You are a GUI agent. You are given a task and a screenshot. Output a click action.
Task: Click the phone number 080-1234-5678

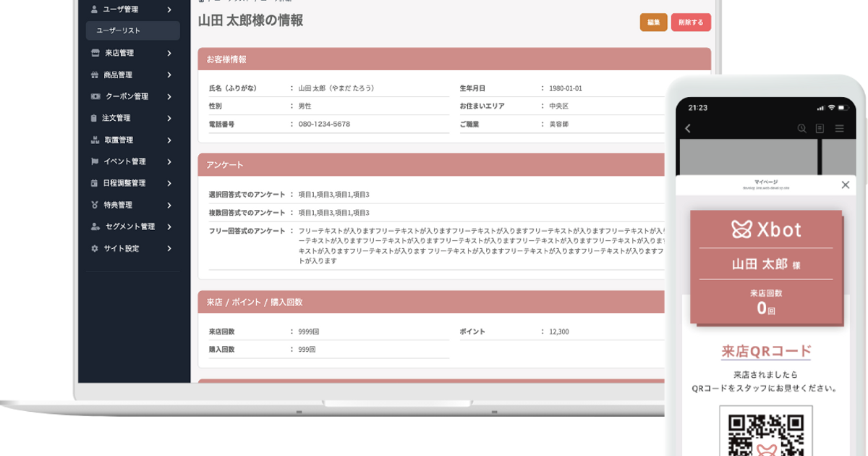324,124
